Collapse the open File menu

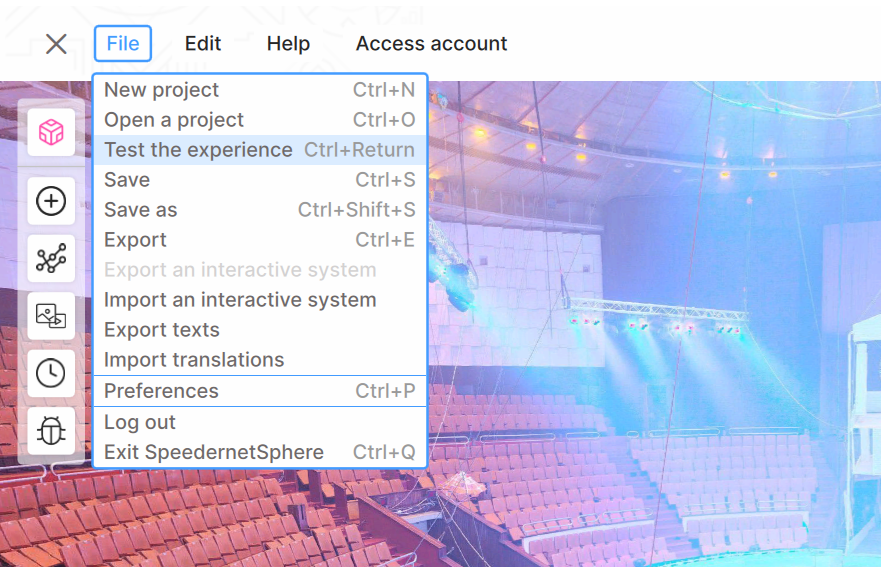123,44
